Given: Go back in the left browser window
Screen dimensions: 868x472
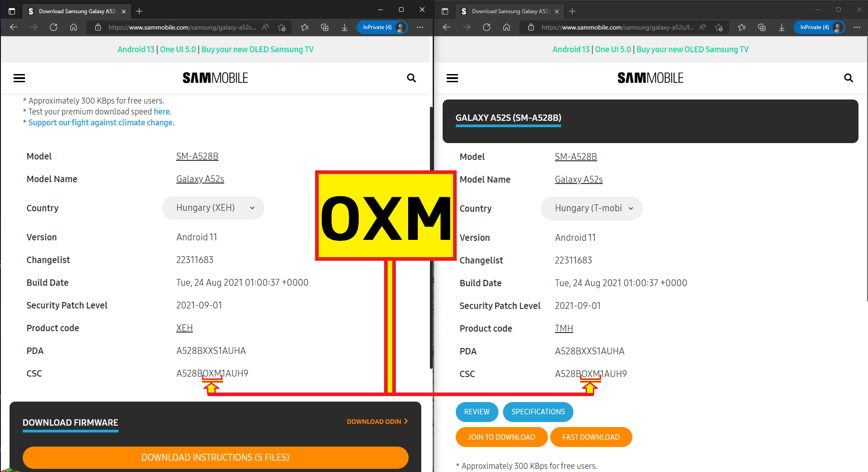Looking at the screenshot, I should [14, 27].
